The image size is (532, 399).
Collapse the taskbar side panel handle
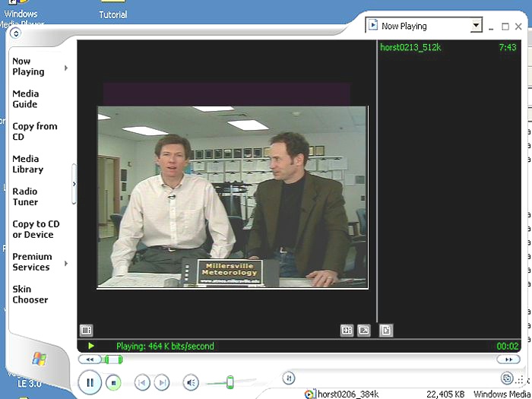[x=74, y=184]
